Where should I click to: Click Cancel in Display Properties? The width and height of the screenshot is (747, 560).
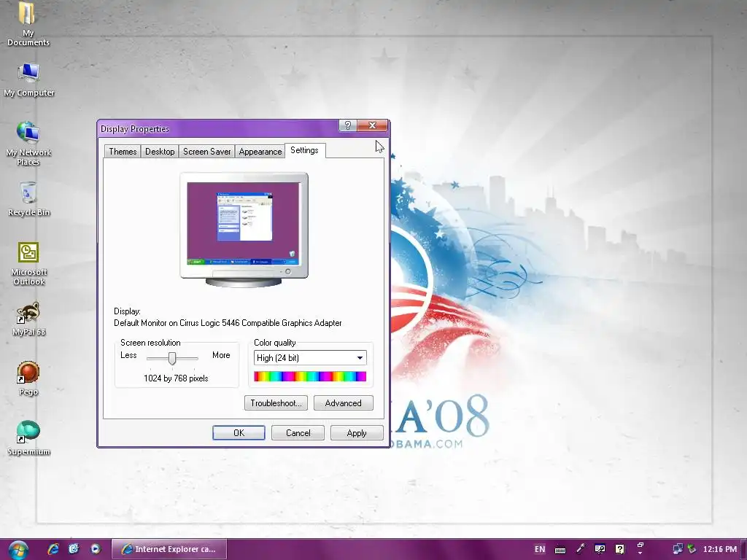point(298,433)
